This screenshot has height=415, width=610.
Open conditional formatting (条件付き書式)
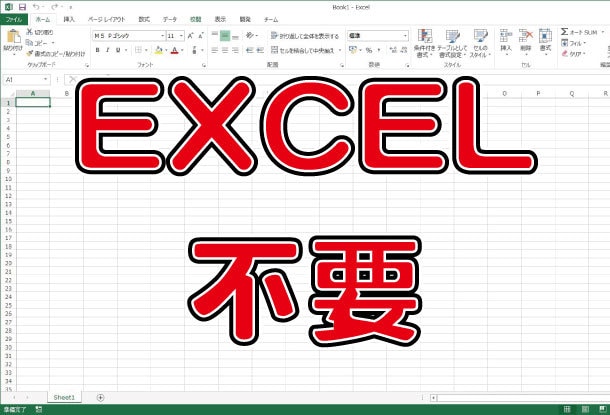point(424,44)
